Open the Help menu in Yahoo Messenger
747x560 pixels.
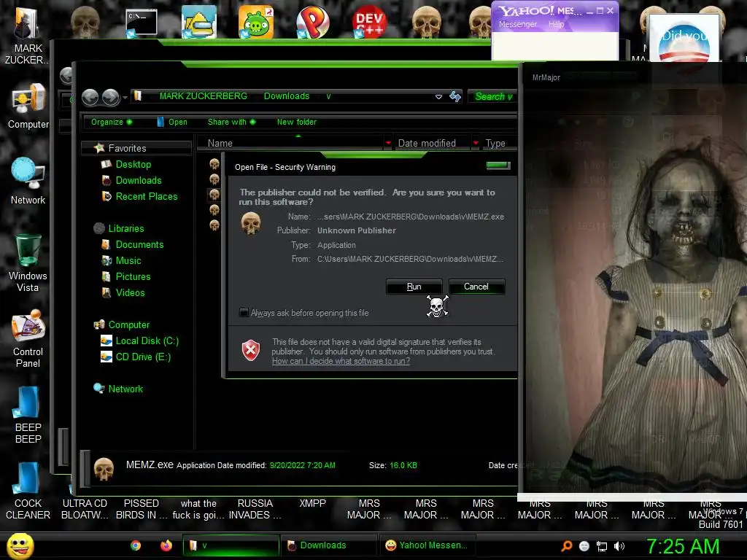[x=556, y=24]
